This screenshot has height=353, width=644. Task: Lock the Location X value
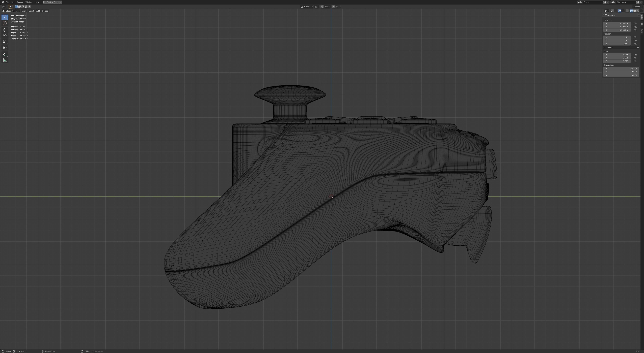[x=635, y=23]
